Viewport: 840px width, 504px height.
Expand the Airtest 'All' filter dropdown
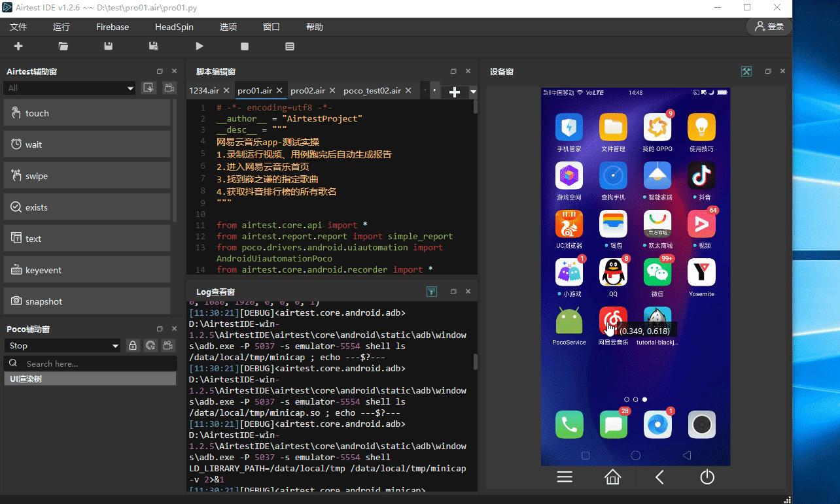pos(69,88)
